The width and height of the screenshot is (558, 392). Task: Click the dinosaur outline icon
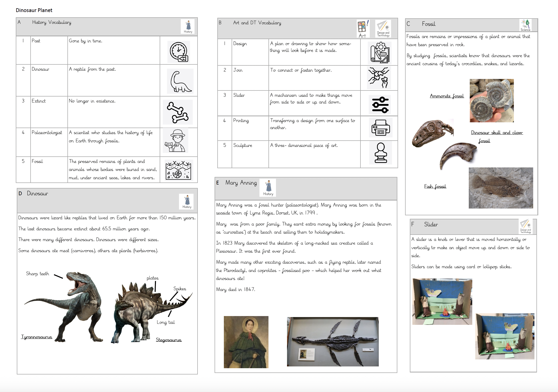[180, 81]
